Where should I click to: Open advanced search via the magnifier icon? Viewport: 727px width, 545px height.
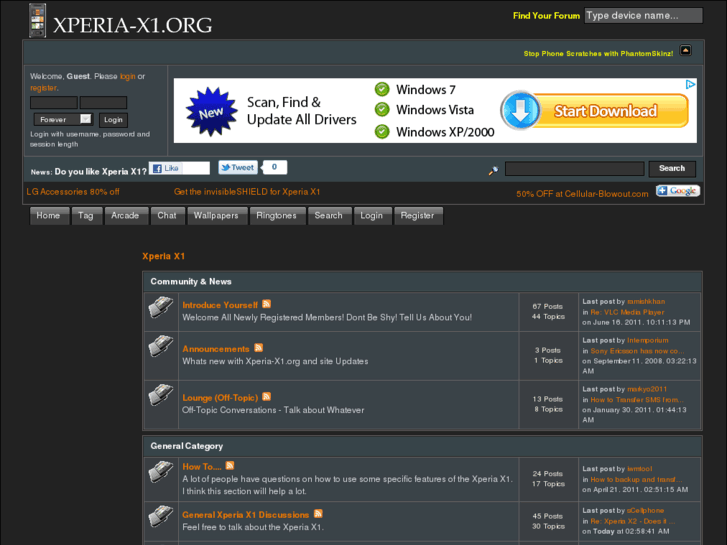[493, 171]
